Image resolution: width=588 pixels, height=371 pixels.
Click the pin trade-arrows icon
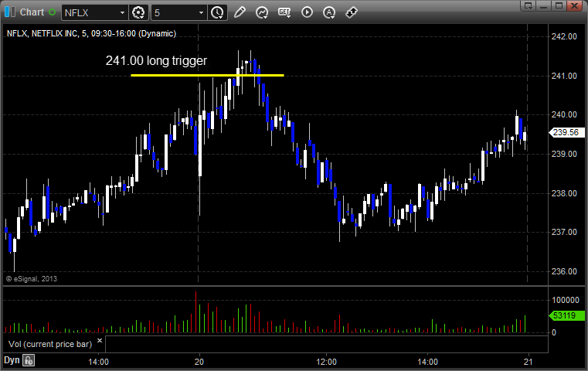click(352, 12)
